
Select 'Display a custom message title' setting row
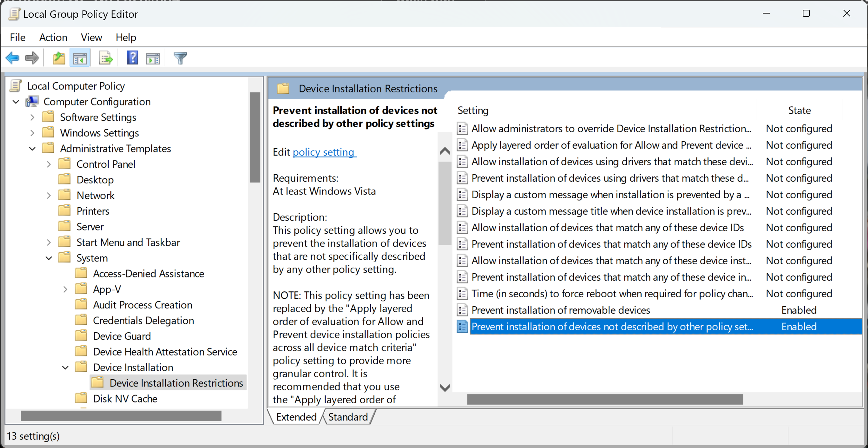[611, 211]
